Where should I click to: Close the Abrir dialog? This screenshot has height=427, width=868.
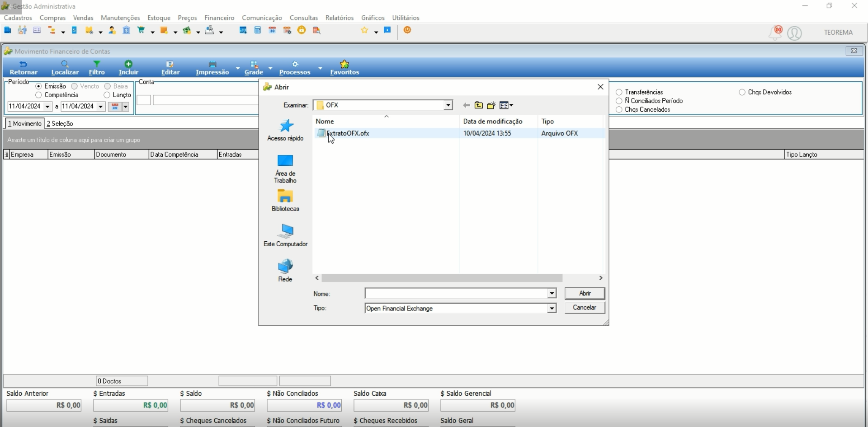600,87
